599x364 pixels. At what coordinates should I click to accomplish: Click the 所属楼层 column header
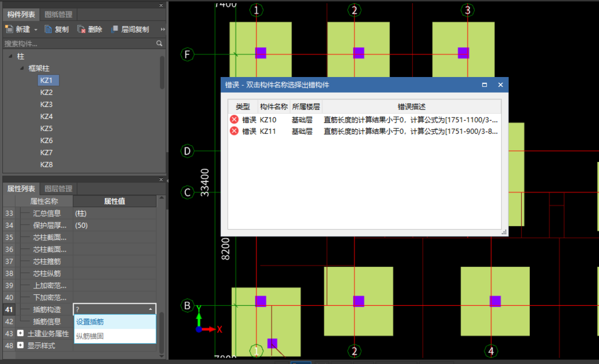tap(306, 106)
